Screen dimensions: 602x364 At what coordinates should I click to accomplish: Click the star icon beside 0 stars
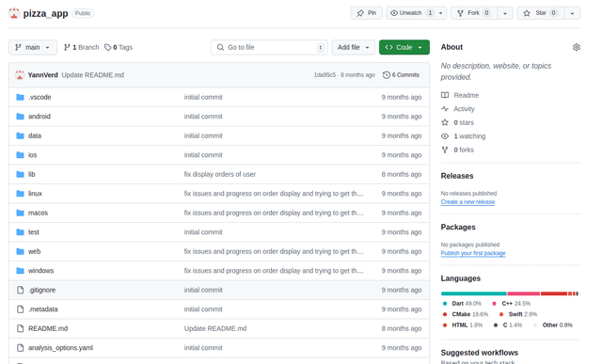pyautogui.click(x=445, y=122)
